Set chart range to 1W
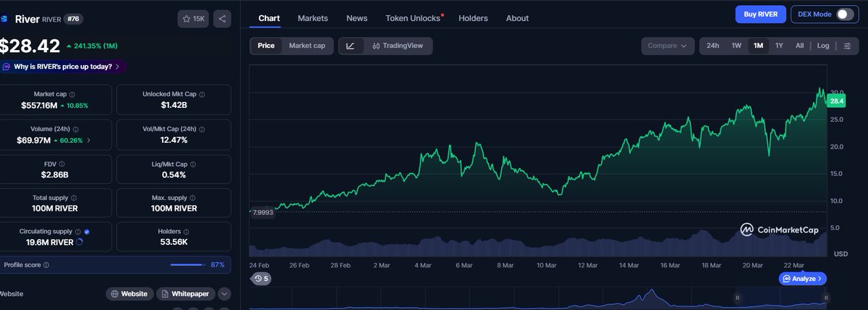Image resolution: width=868 pixels, height=310 pixels. (x=736, y=46)
